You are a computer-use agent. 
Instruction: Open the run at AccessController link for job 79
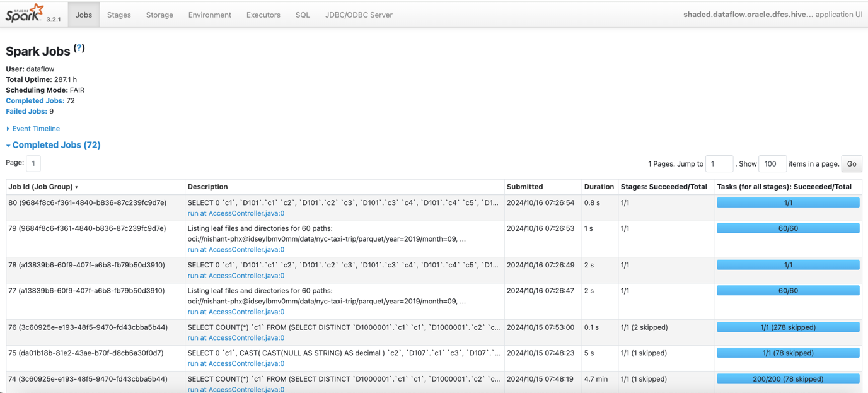(x=236, y=249)
